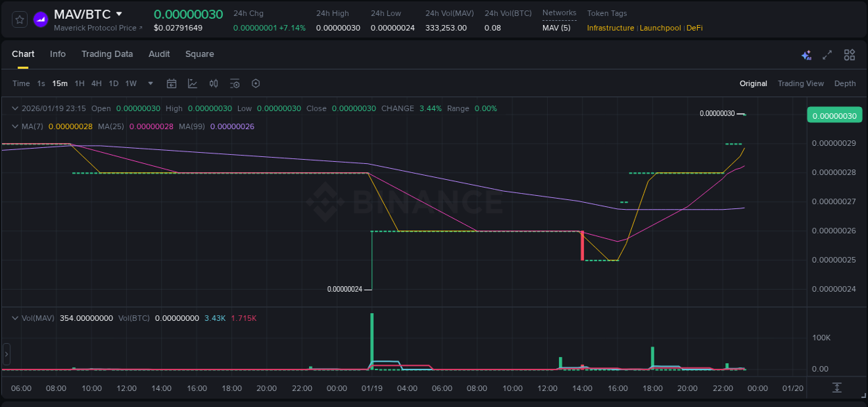Open the Launchpool tag link
This screenshot has height=407, width=868.
point(660,28)
